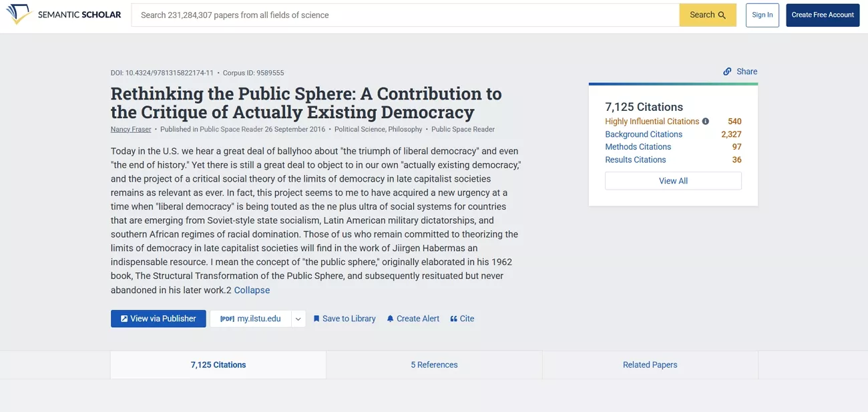This screenshot has width=868, height=412.
Task: Click the bell icon for Create Alert
Action: pos(389,319)
